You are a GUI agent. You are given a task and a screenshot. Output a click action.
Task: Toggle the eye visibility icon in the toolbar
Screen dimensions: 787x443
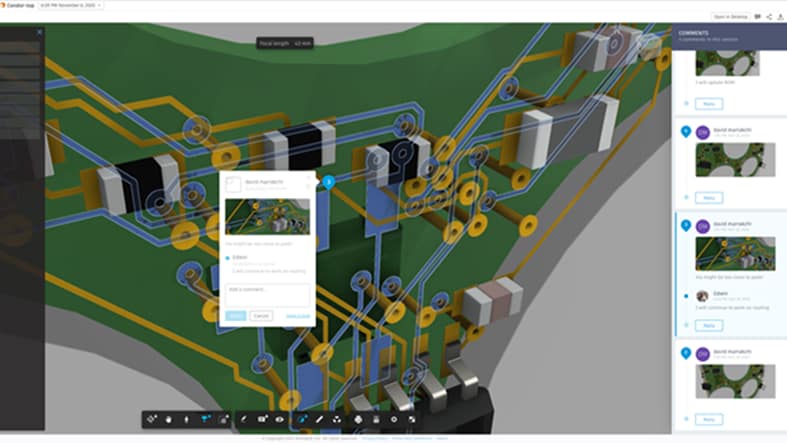[280, 419]
